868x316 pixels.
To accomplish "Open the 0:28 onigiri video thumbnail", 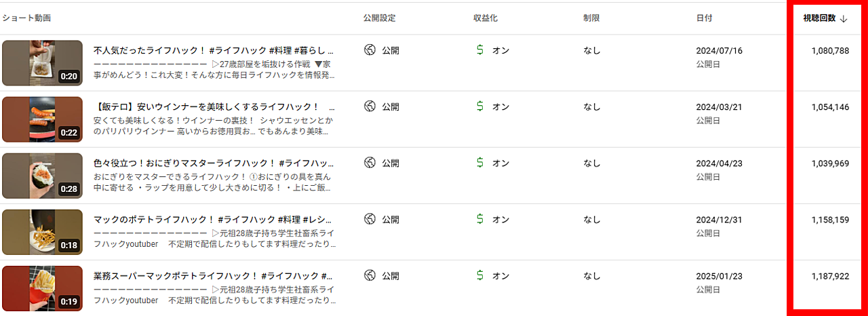I will coord(42,176).
